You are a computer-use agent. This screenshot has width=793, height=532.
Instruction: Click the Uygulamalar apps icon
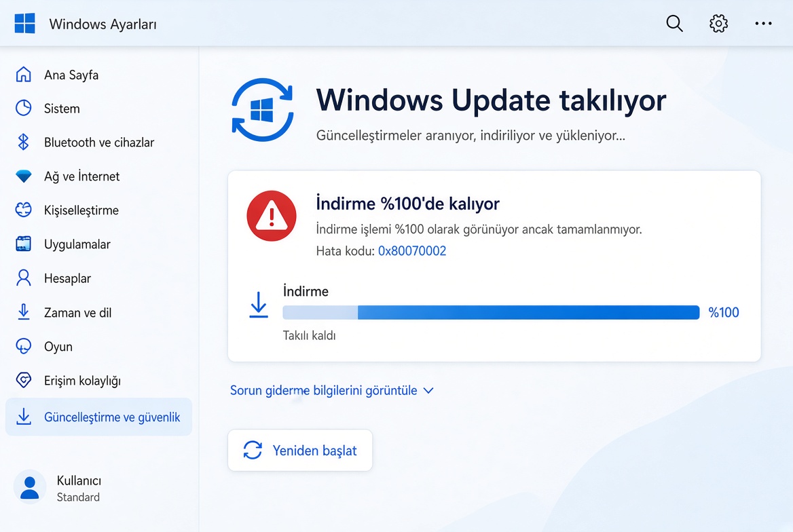(23, 244)
